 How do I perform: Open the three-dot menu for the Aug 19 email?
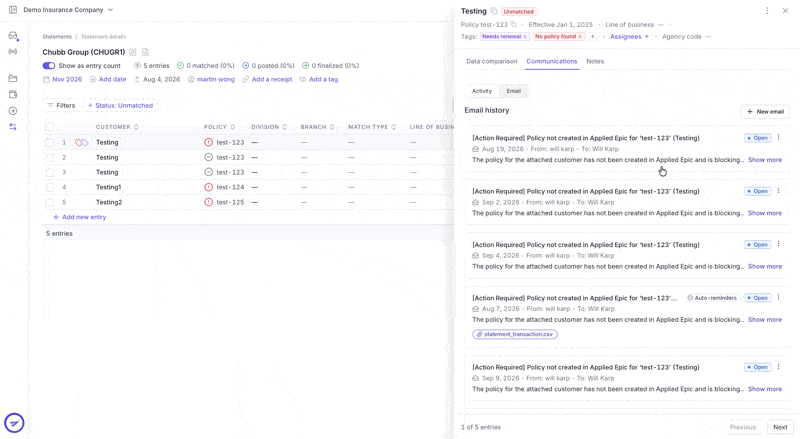click(779, 137)
